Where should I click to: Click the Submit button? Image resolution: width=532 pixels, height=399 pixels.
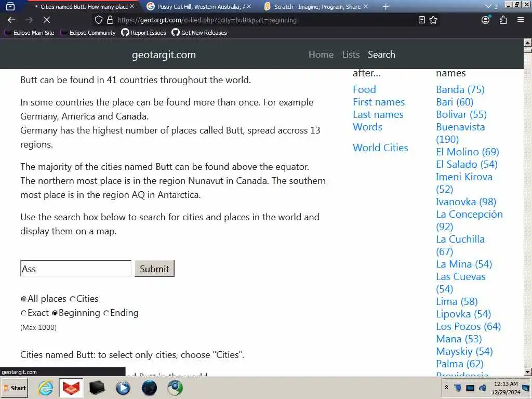[154, 269]
